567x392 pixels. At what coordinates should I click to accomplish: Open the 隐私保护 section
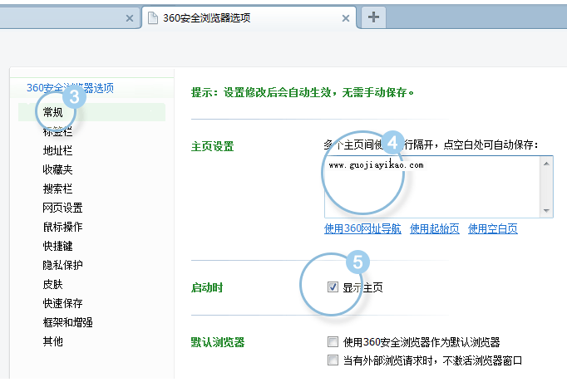point(62,265)
